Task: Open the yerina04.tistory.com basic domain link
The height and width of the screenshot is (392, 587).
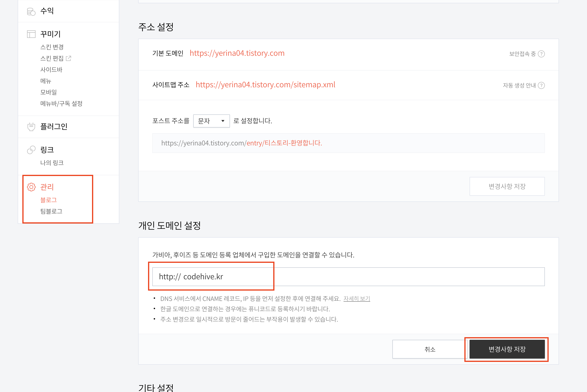Action: click(237, 53)
